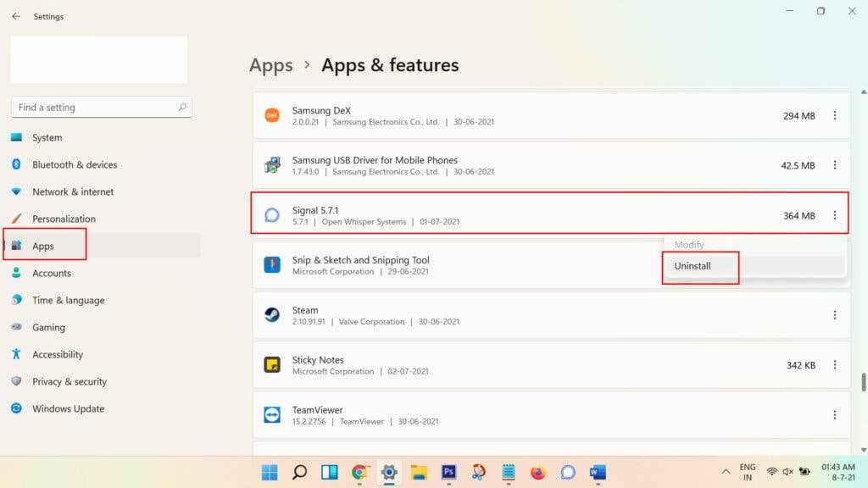Image resolution: width=868 pixels, height=488 pixels.
Task: Open Word from the taskbar
Action: click(598, 472)
